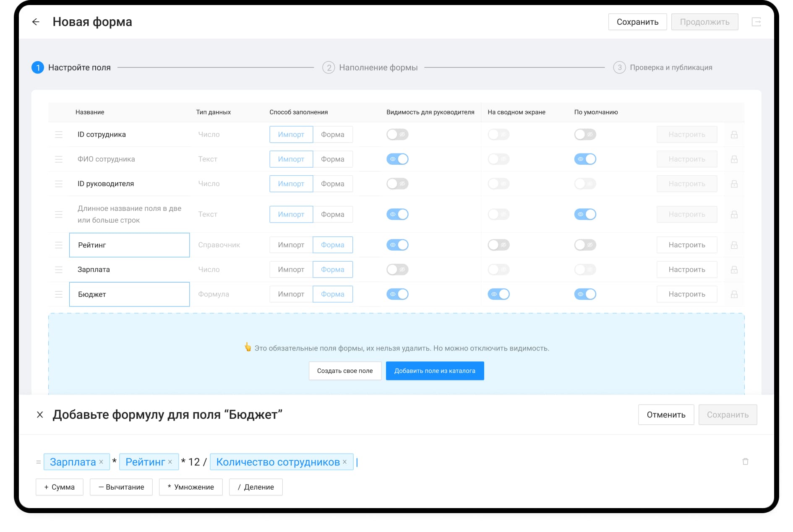Close the formula panel with the X icon
Viewport: 793px width, 532px height.
[x=40, y=415]
